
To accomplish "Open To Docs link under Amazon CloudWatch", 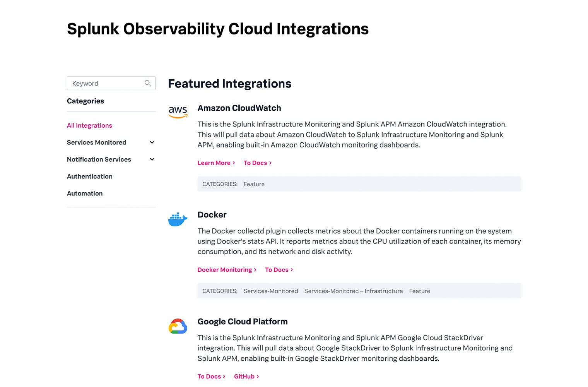I will click(258, 163).
